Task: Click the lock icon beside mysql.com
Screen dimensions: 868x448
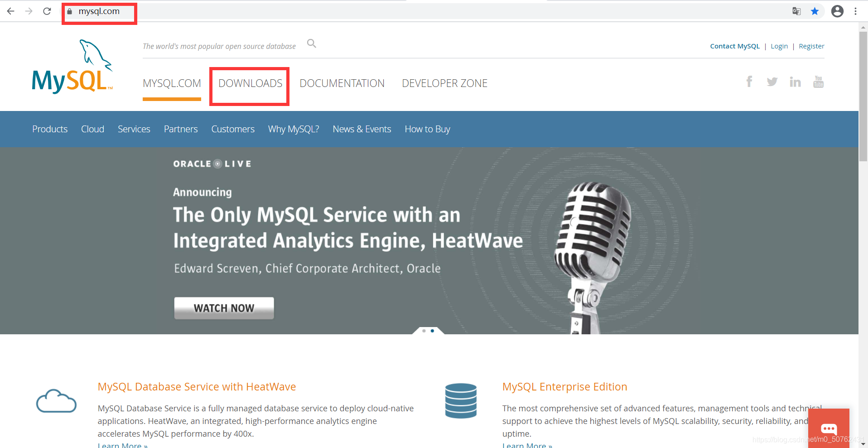Action: pos(69,12)
